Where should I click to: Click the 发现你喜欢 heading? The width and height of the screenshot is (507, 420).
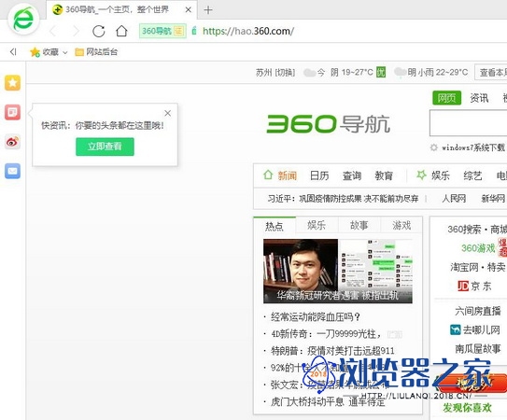467,408
